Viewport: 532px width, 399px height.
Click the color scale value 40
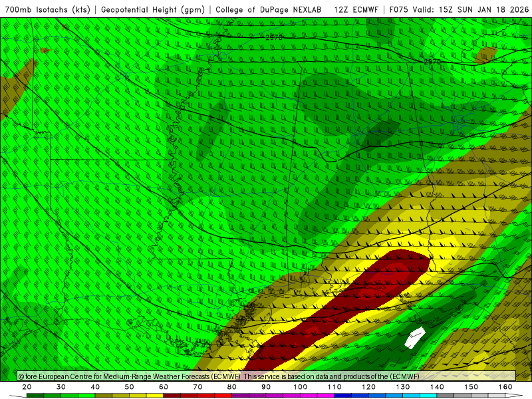(x=95, y=387)
